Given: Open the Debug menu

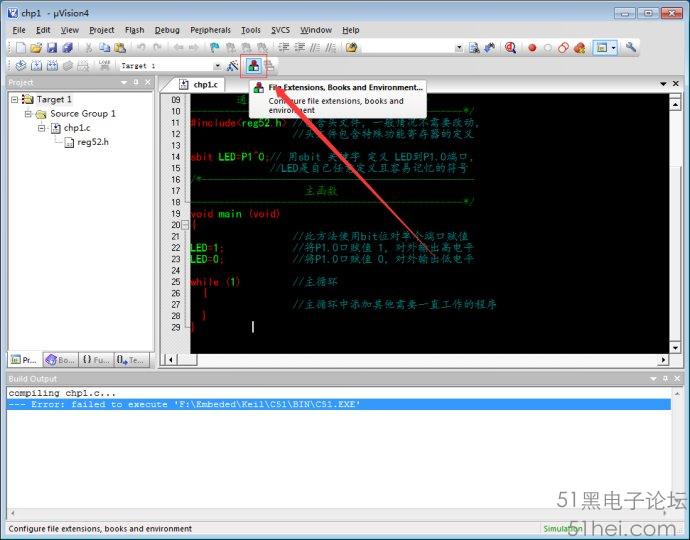Looking at the screenshot, I should pyautogui.click(x=167, y=30).
